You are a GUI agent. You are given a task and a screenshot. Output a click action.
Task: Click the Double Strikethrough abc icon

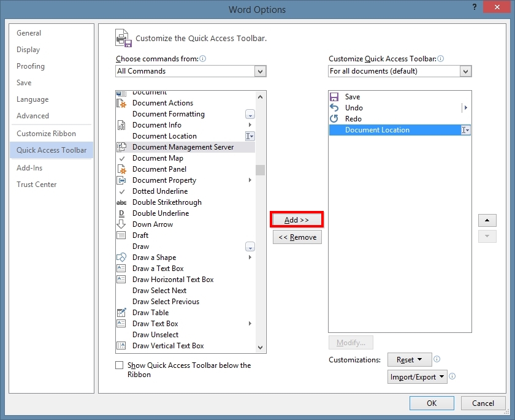(121, 202)
